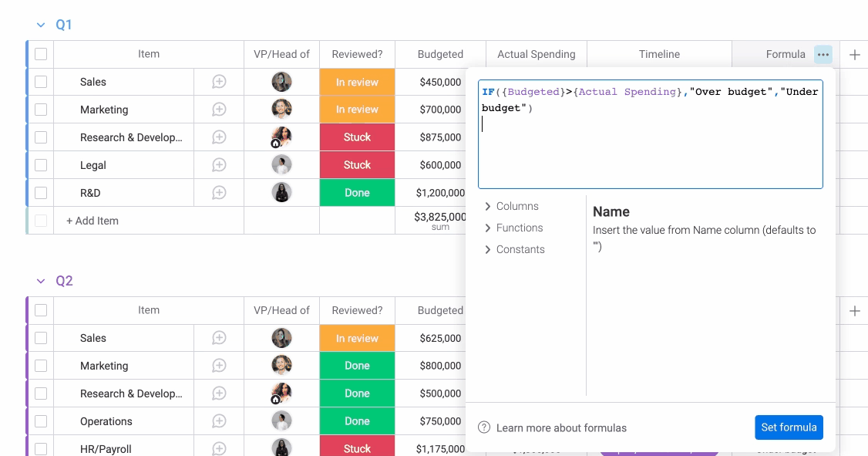
Task: Click the Q2 group title
Action: point(64,281)
